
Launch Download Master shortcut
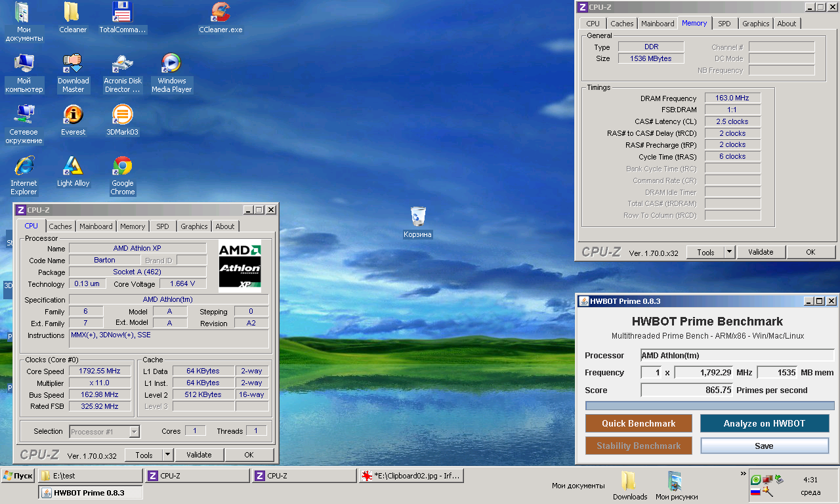click(73, 73)
